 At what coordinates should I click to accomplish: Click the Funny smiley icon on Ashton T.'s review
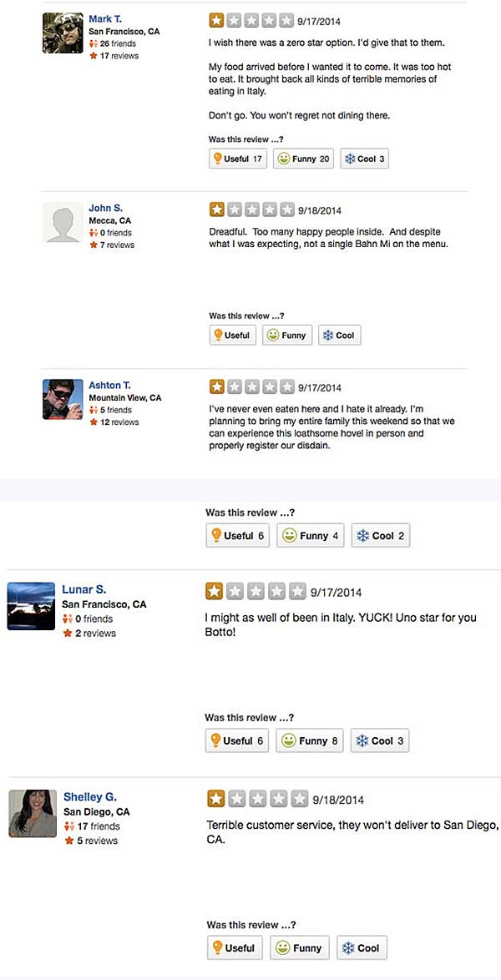tap(287, 535)
